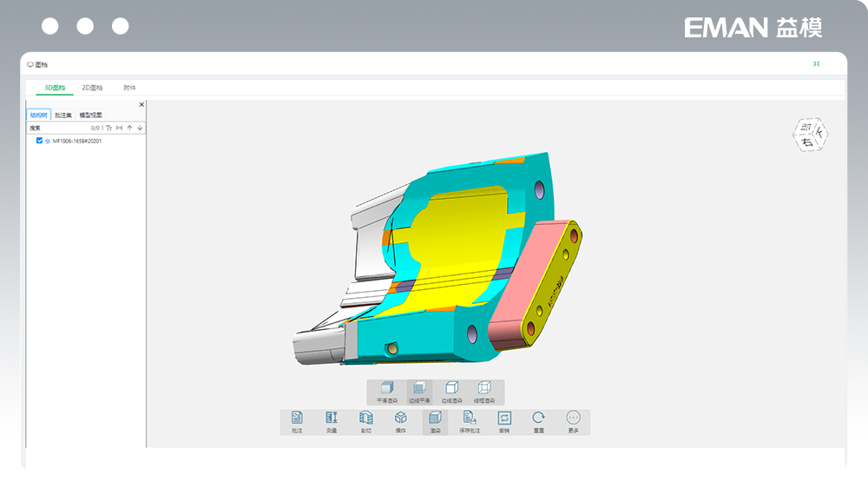The height and width of the screenshot is (489, 868).
Task: Jump to next search result arrow
Action: pos(140,128)
